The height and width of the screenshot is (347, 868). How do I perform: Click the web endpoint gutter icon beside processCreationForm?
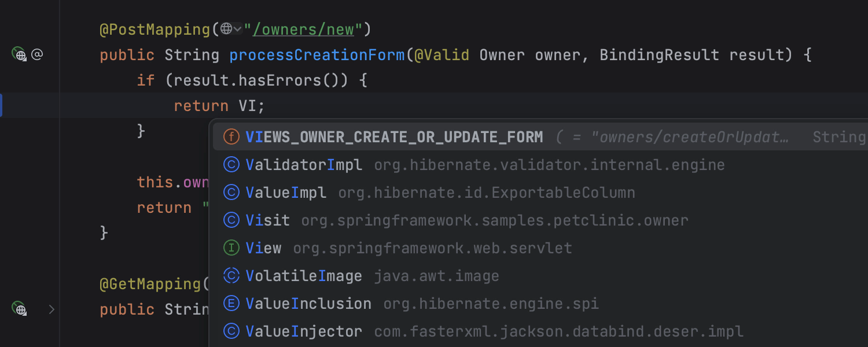click(x=20, y=55)
